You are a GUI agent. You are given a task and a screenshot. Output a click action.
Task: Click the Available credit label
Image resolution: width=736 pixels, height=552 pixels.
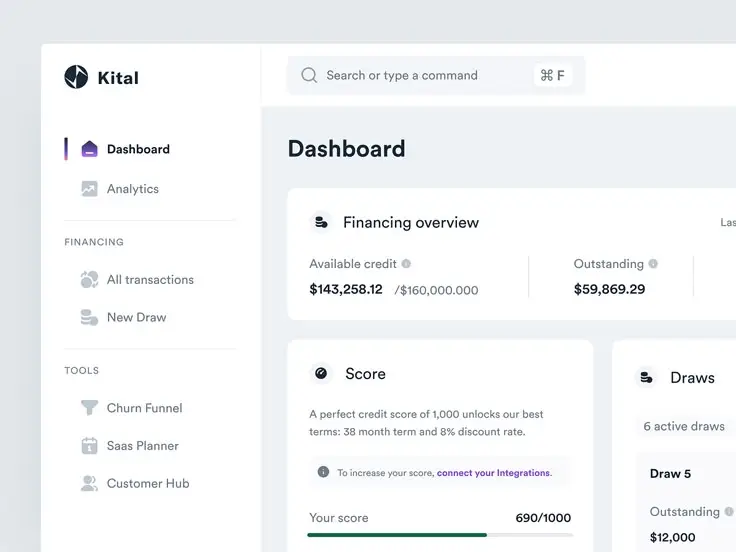353,264
